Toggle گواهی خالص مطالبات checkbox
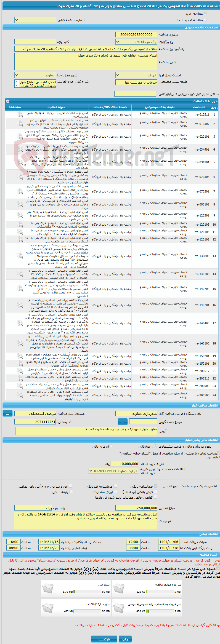The image size is (220, 644). tap(156, 497)
